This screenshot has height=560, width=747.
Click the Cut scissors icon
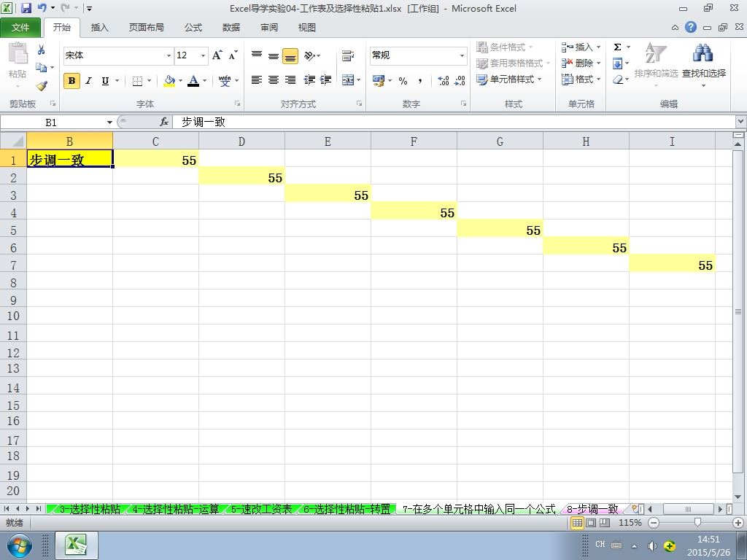click(x=42, y=50)
